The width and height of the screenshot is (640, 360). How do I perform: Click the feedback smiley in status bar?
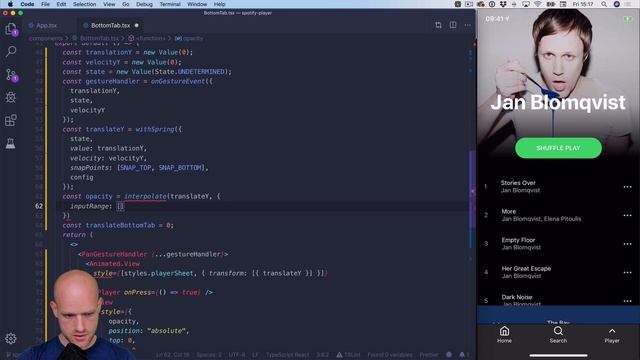pyautogui.click(x=449, y=355)
